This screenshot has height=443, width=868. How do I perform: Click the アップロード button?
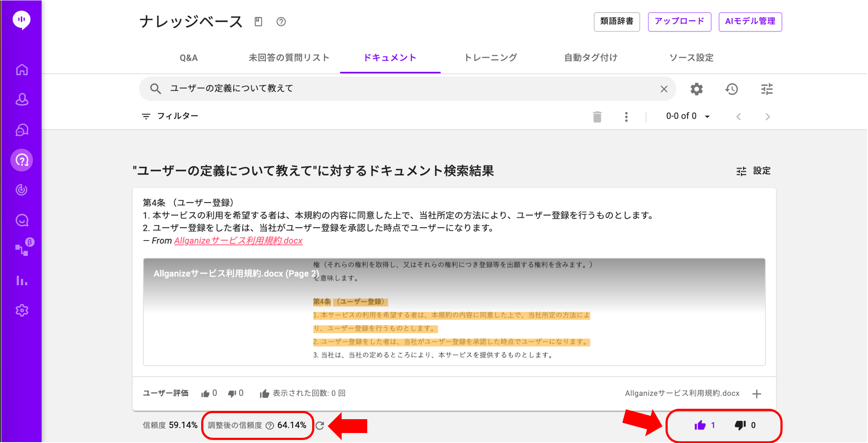pyautogui.click(x=679, y=22)
